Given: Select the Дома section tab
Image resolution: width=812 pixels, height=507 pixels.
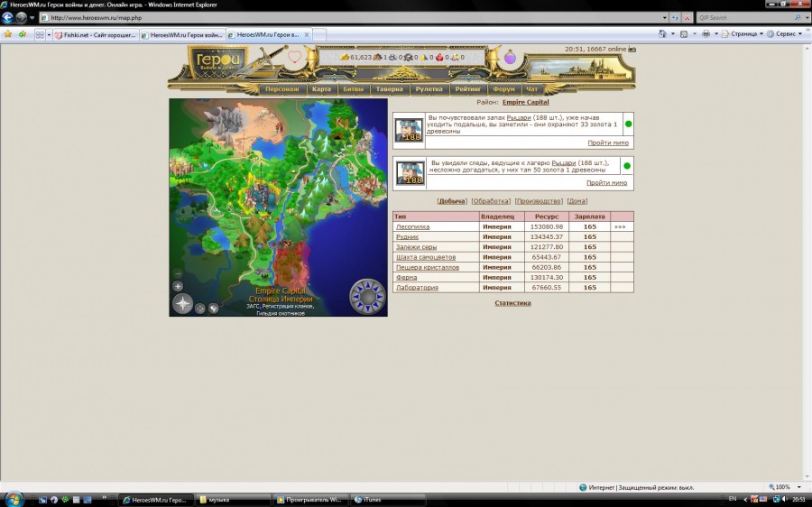Looking at the screenshot, I should tap(577, 201).
